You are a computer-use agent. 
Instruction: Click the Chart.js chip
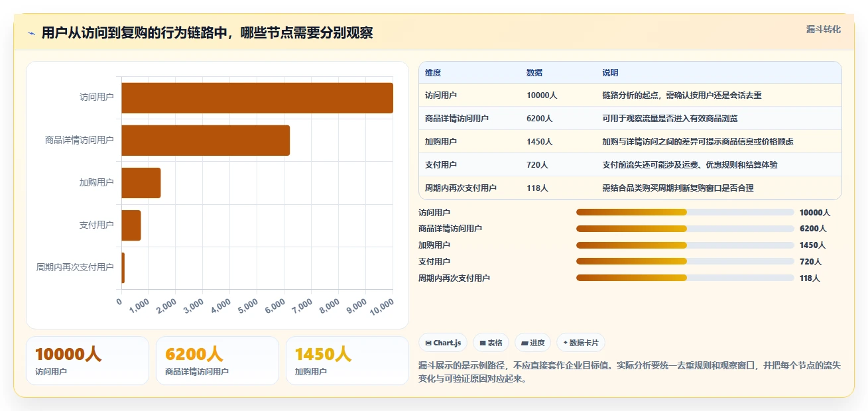pos(443,343)
